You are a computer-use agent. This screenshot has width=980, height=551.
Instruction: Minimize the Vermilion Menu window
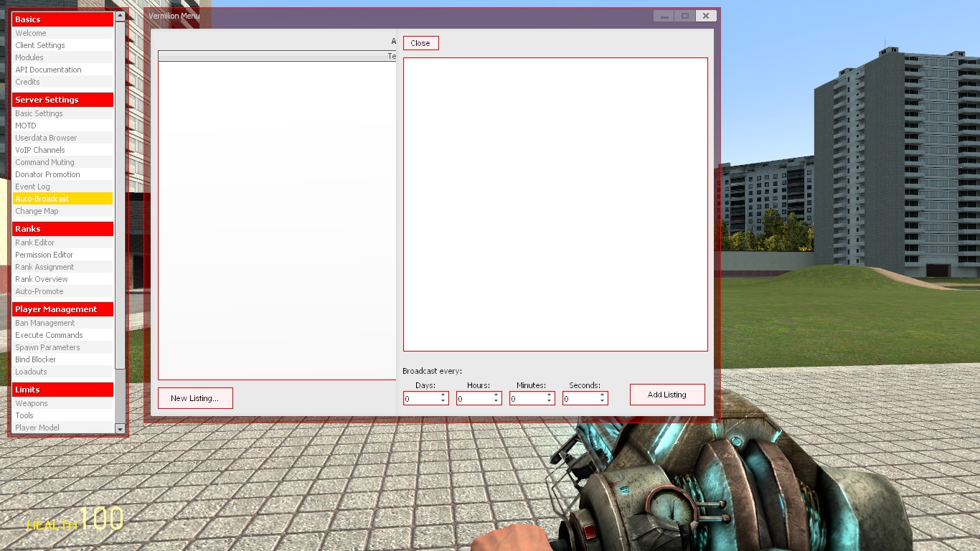[664, 16]
